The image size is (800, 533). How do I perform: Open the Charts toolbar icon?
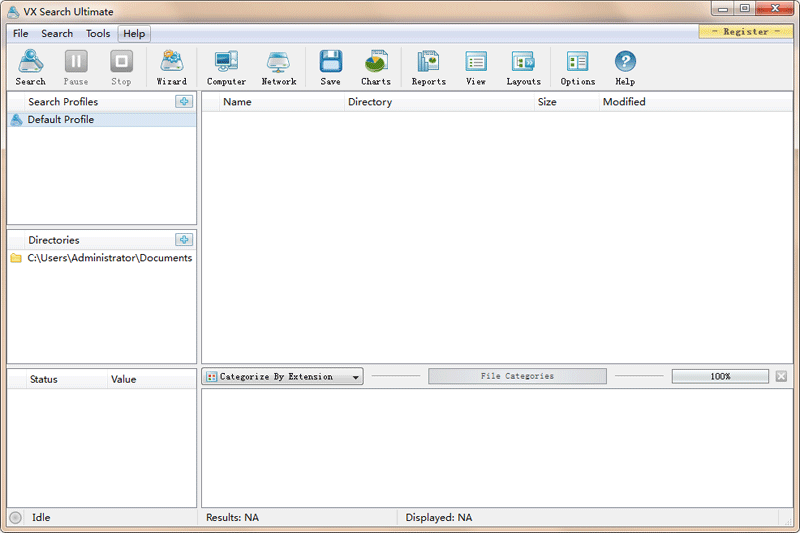point(376,67)
